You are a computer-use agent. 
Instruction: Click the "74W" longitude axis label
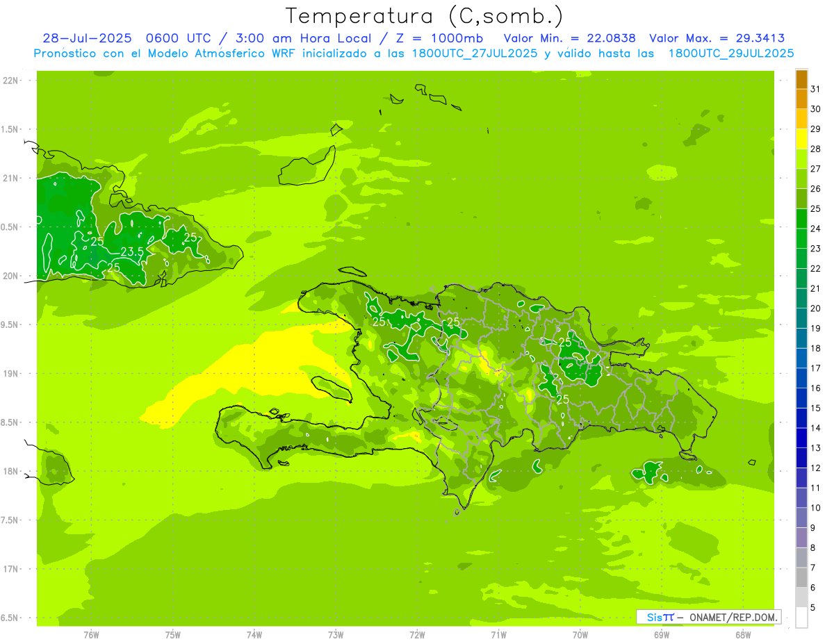(254, 635)
